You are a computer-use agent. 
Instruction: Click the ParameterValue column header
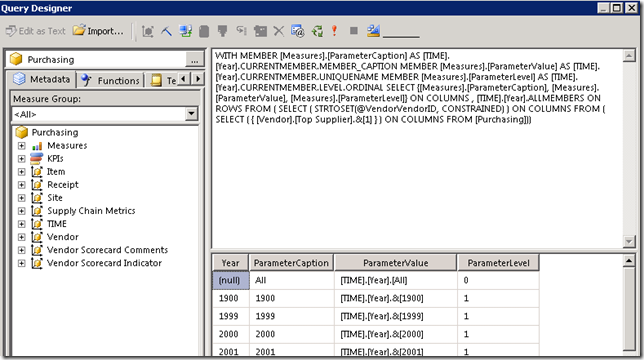click(x=396, y=263)
